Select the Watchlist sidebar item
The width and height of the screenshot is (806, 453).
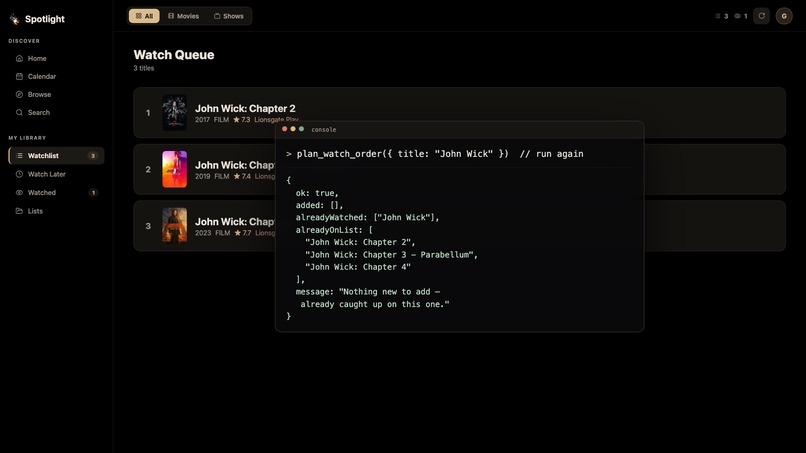(56, 156)
